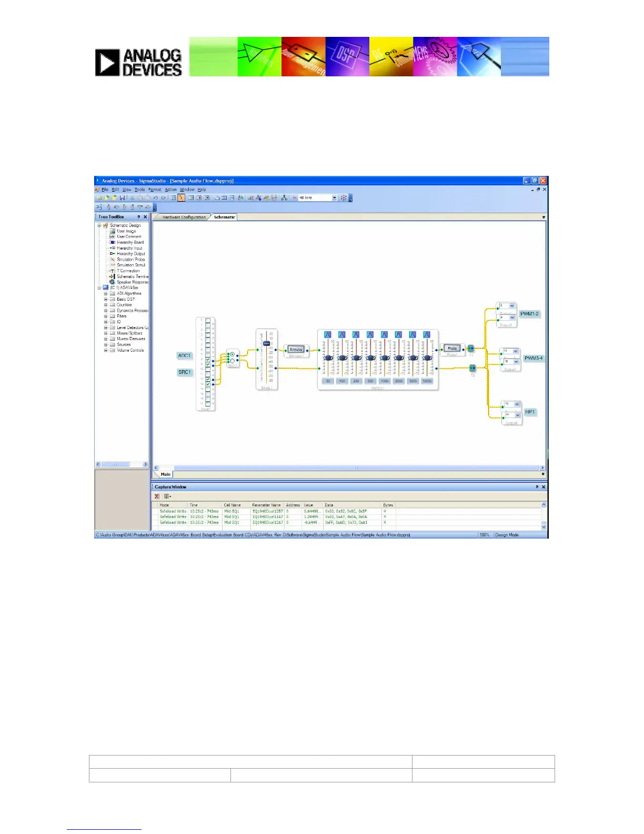Select Hierarchy Board tree entry
The image size is (644, 834).
click(130, 242)
